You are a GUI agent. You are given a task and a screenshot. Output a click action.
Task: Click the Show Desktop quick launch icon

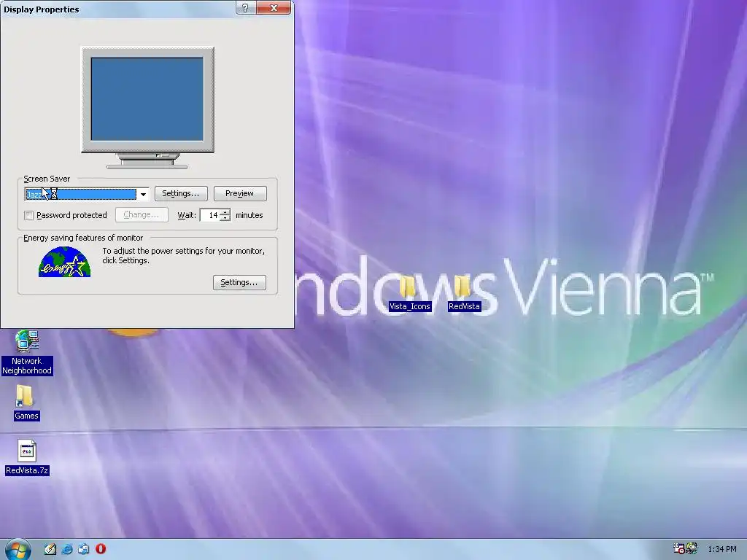click(83, 549)
